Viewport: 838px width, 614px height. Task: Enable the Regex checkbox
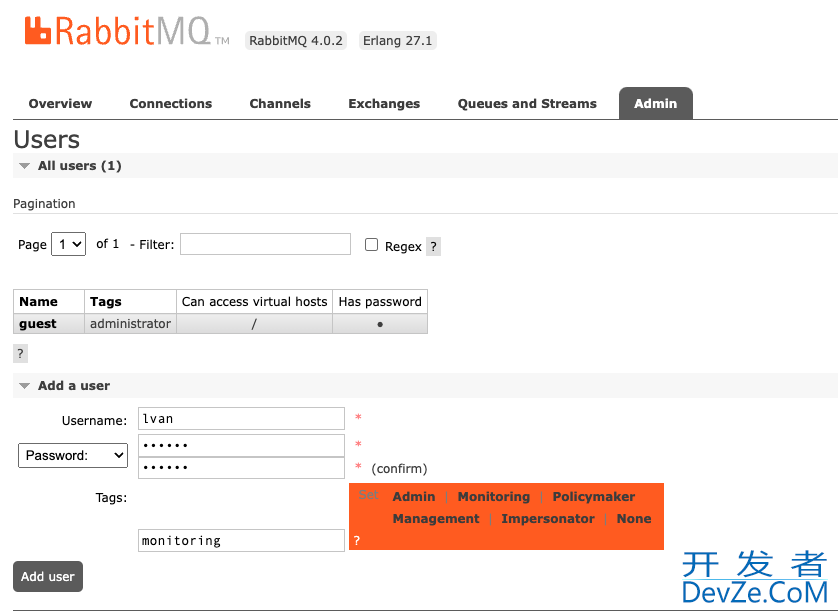[371, 245]
